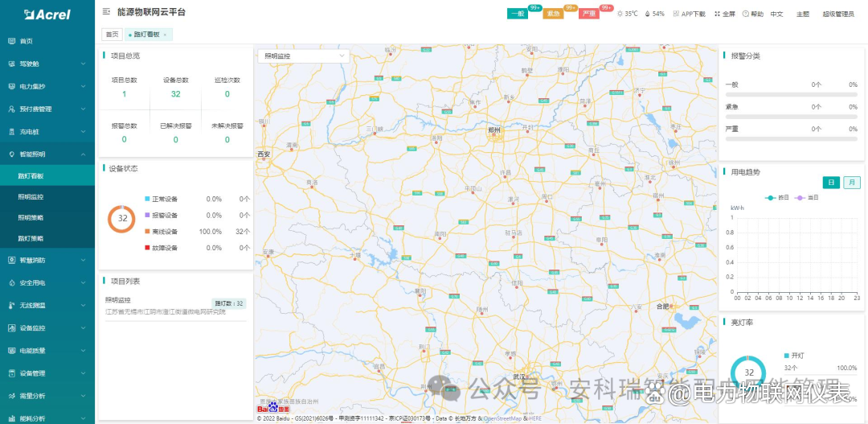Open the 首页 tab

click(x=112, y=35)
